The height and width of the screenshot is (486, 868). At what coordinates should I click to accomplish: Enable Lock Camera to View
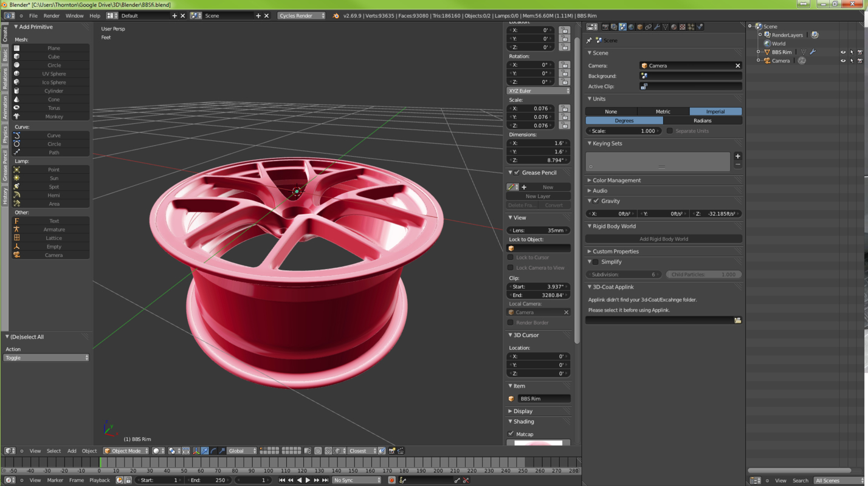tap(511, 267)
